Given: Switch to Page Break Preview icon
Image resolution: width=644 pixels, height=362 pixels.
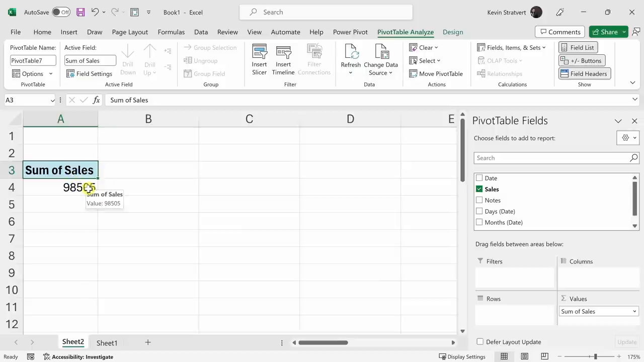Looking at the screenshot, I should point(544,357).
